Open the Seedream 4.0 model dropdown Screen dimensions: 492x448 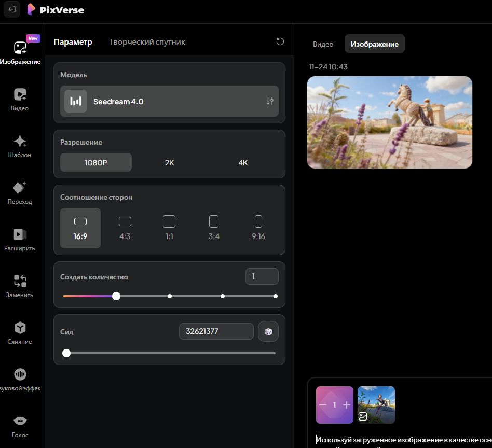pos(169,101)
